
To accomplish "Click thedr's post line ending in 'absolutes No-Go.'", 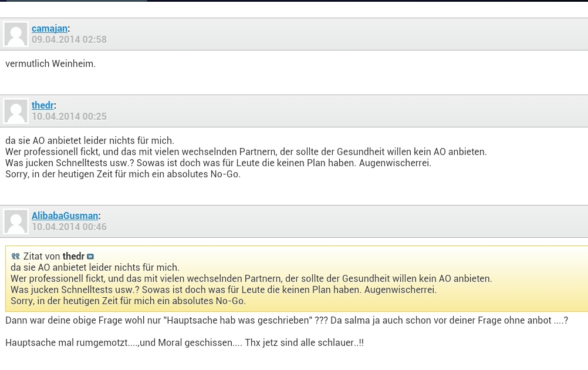I will tap(123, 174).
